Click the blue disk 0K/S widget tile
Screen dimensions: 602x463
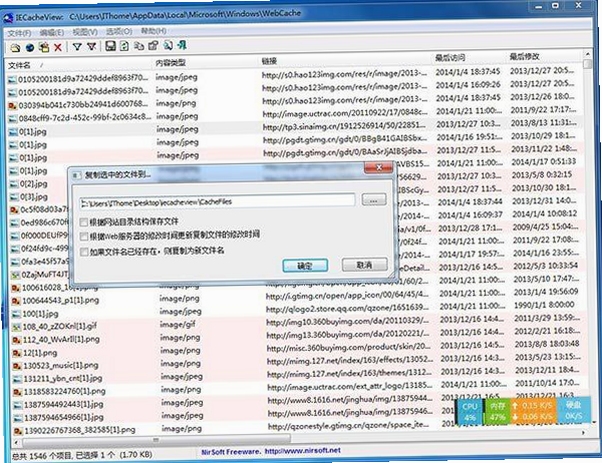(x=573, y=410)
